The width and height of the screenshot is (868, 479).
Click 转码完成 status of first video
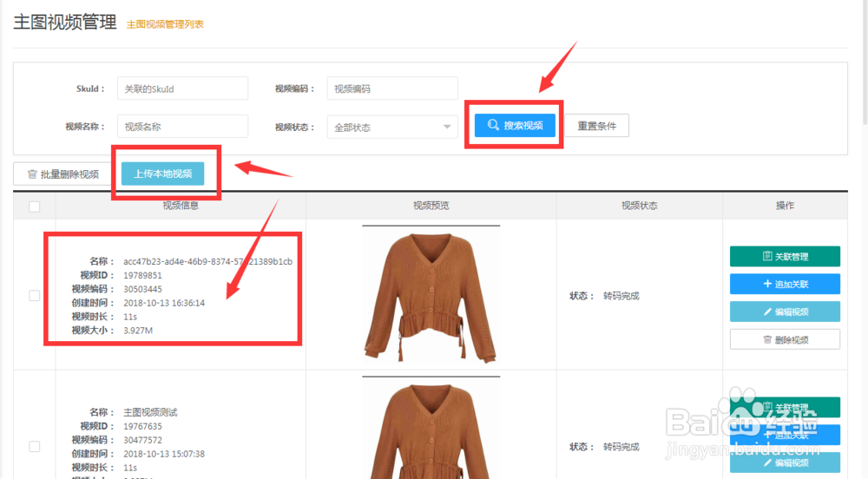point(621,296)
